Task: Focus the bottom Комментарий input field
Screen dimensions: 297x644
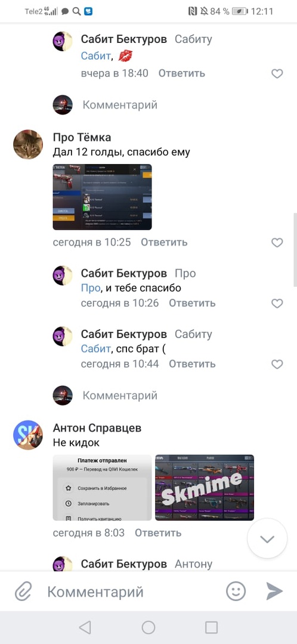Action: click(x=131, y=592)
